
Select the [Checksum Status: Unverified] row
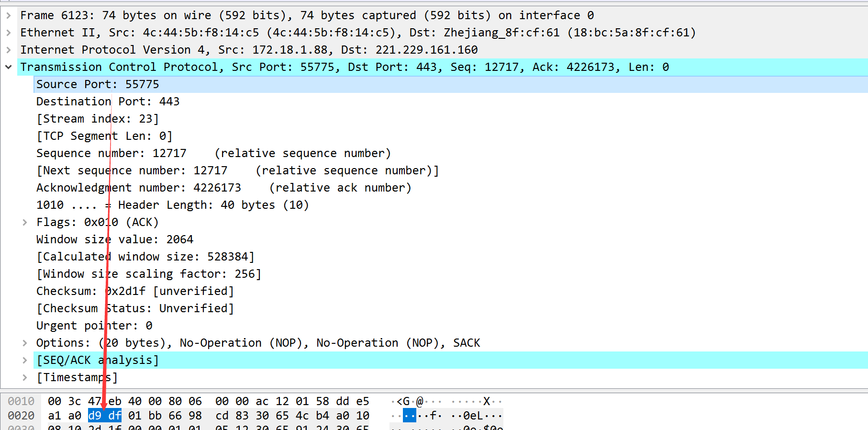click(x=451, y=308)
